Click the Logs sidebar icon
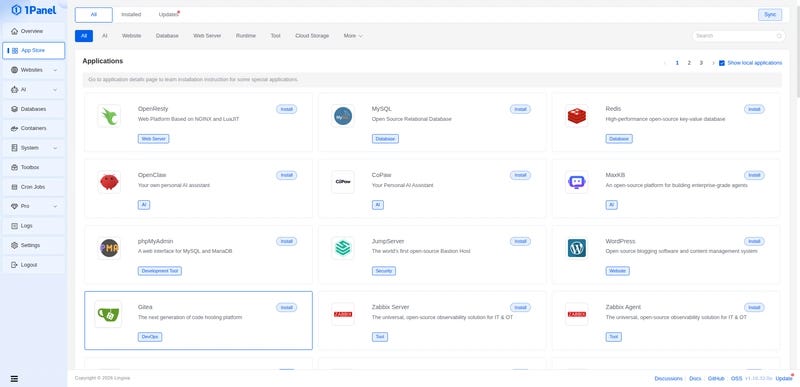800x387 pixels. 14,226
